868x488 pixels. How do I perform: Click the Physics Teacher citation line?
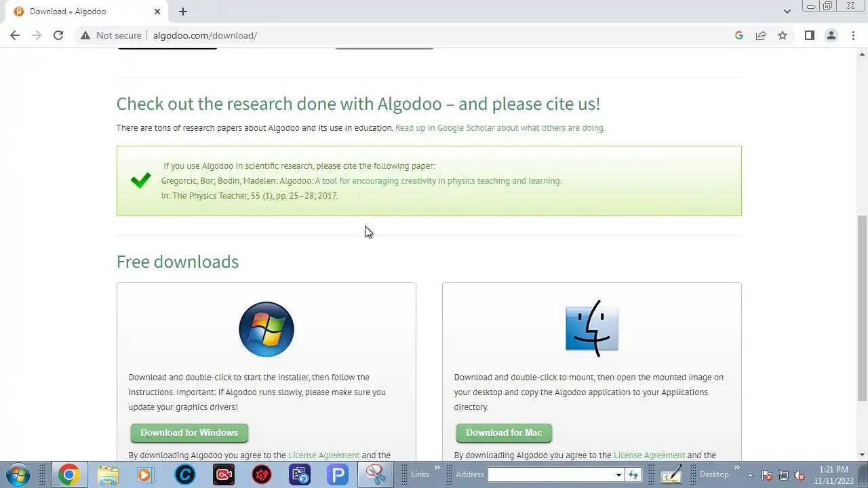click(x=249, y=196)
